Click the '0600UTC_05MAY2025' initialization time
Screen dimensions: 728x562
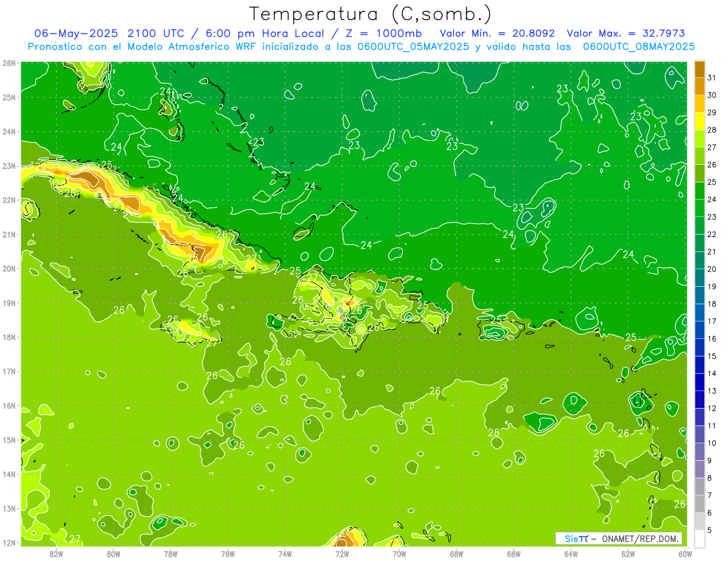click(413, 46)
